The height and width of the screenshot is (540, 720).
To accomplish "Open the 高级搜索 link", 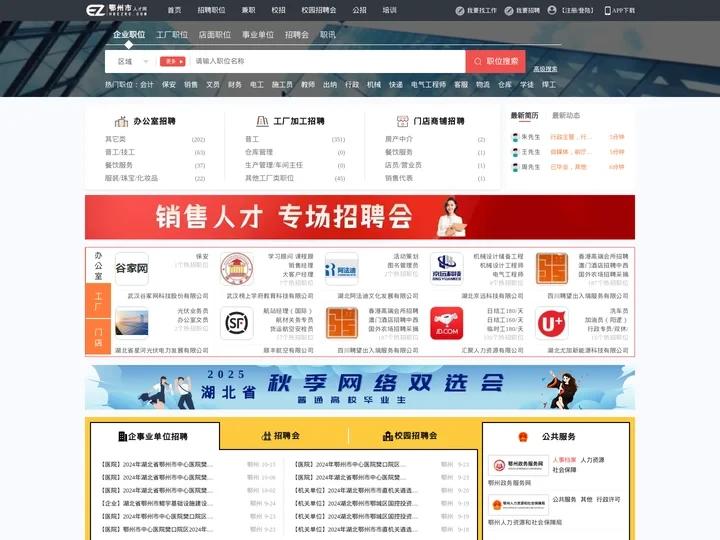I will pyautogui.click(x=545, y=69).
